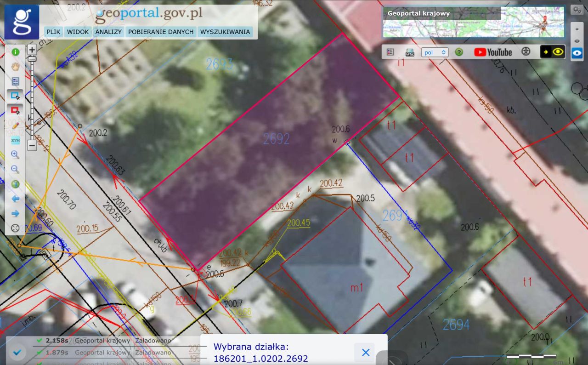Screen dimensions: 588x365
Task: Click the blue checkmark status button
Action: (x=17, y=353)
